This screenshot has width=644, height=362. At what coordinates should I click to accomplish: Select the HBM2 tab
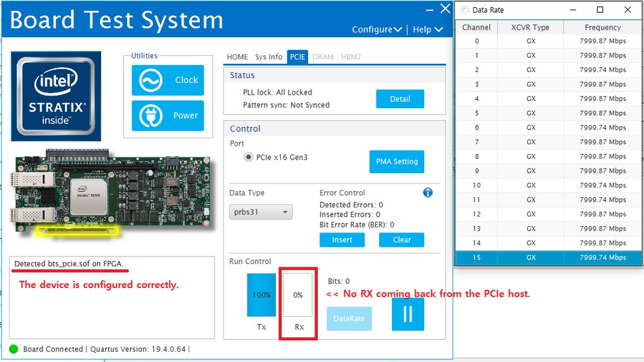(x=351, y=57)
